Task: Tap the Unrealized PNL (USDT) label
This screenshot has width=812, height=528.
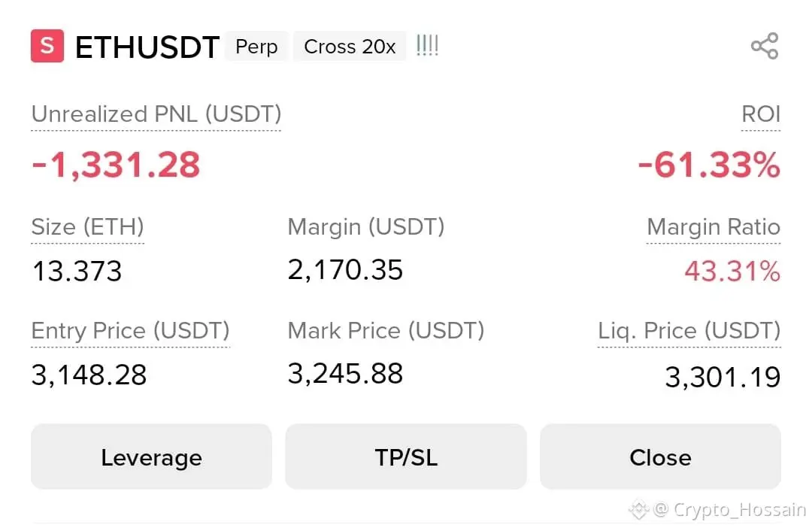Action: [x=156, y=114]
